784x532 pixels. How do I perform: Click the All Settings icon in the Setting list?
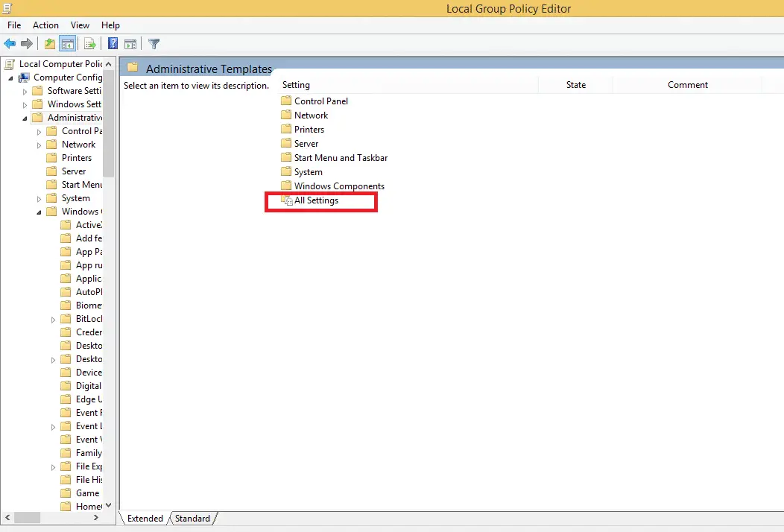click(x=286, y=200)
